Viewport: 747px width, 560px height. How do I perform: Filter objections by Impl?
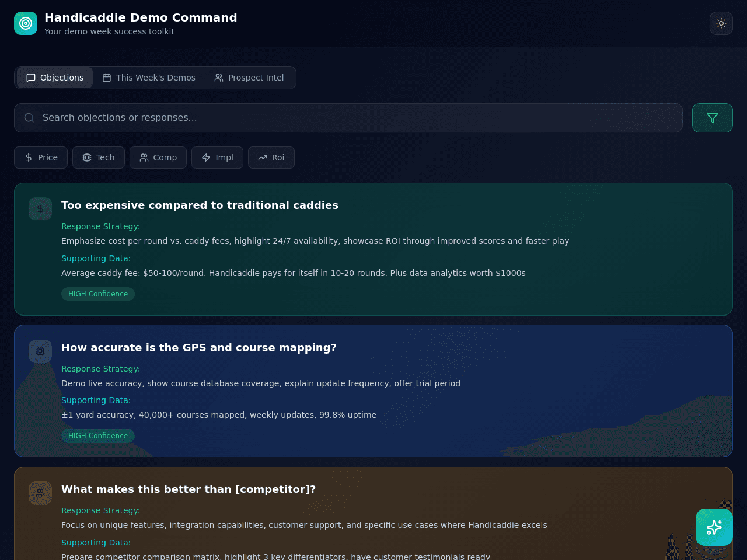click(217, 157)
